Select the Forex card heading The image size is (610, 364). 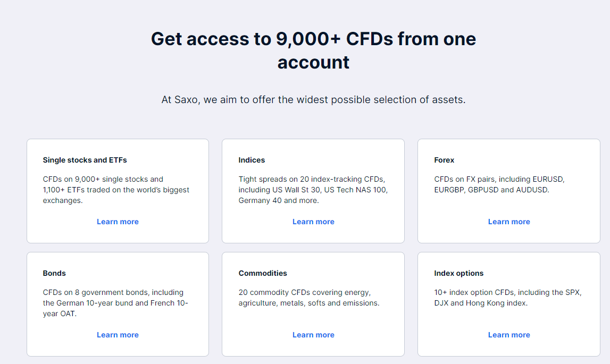pos(444,160)
